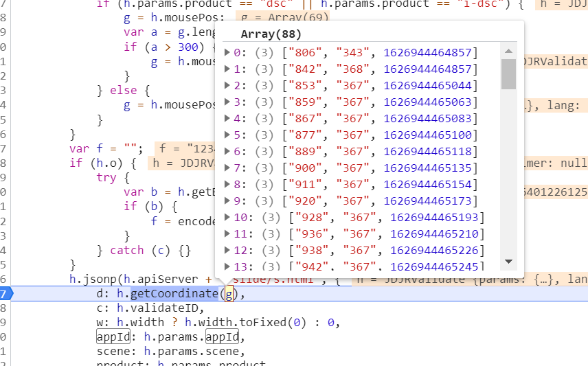Click the var f = "" declaration
Screen dimensions: 588x366
pos(106,149)
